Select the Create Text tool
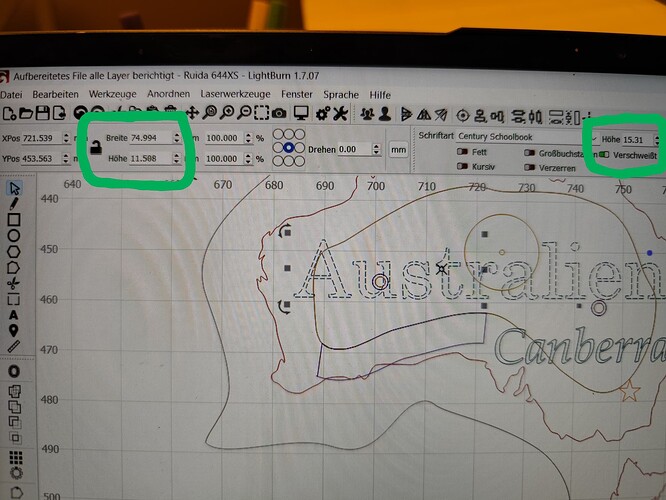This screenshot has width=666, height=500. point(14,315)
